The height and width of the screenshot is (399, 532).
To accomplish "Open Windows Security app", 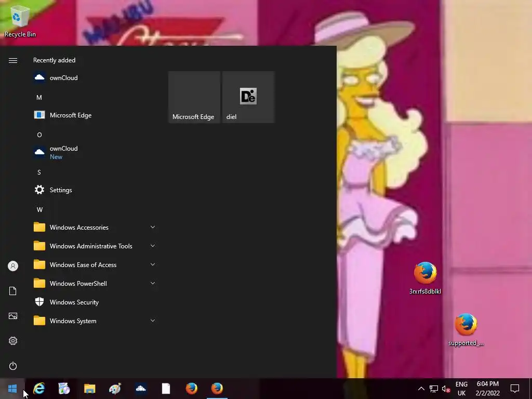I will click(x=95, y=302).
